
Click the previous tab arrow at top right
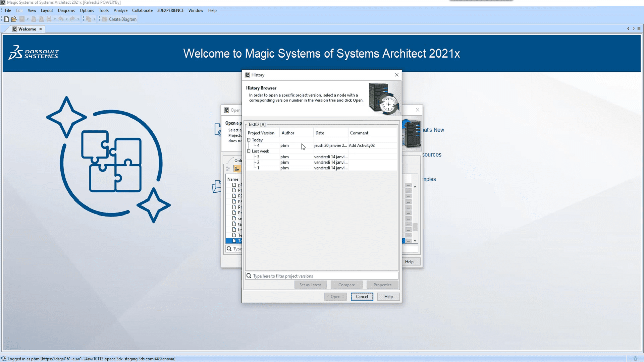coord(628,29)
